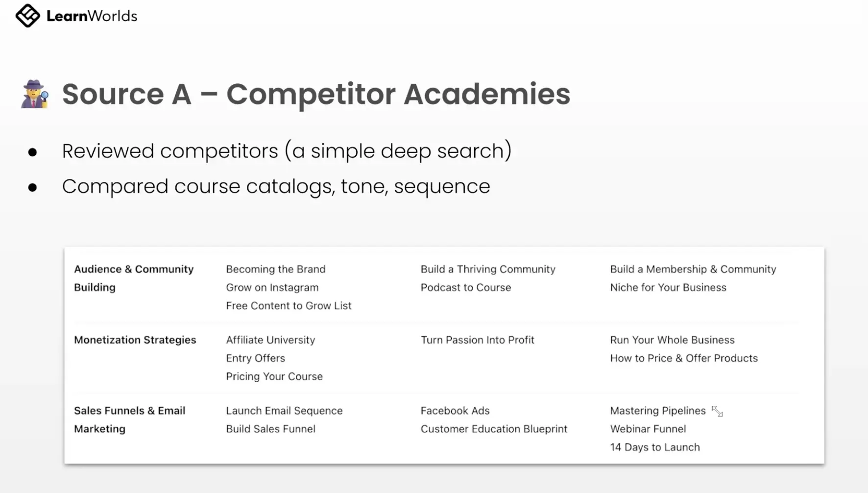Click the expand arrow next to Mastering Pipelines

point(717,411)
